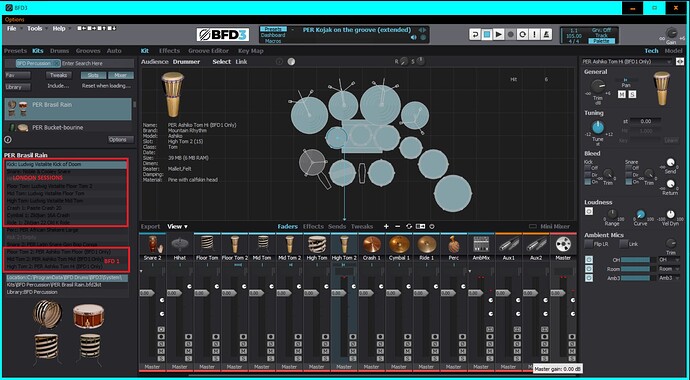Image resolution: width=690 pixels, height=380 pixels.
Task: Switch to the Model tab
Action: tap(673, 51)
